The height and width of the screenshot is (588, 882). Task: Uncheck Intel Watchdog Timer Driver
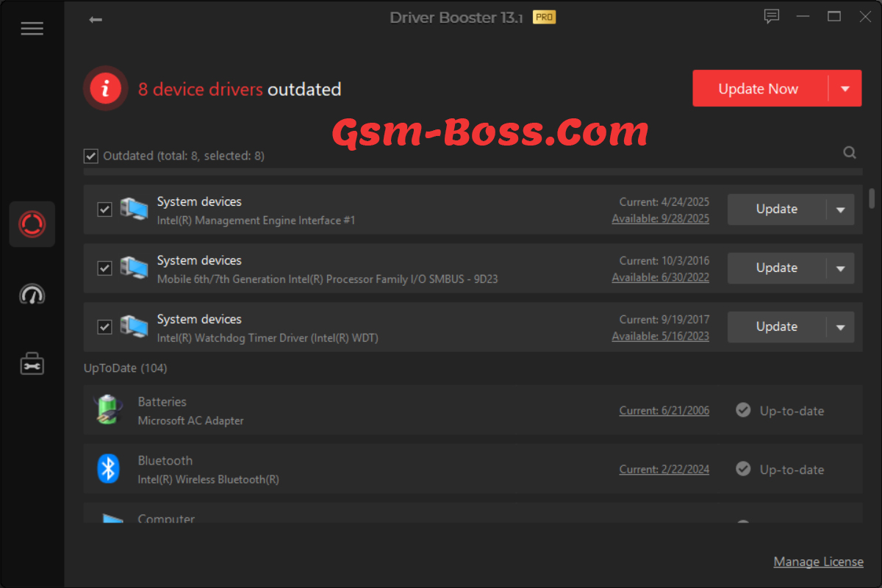pyautogui.click(x=104, y=327)
